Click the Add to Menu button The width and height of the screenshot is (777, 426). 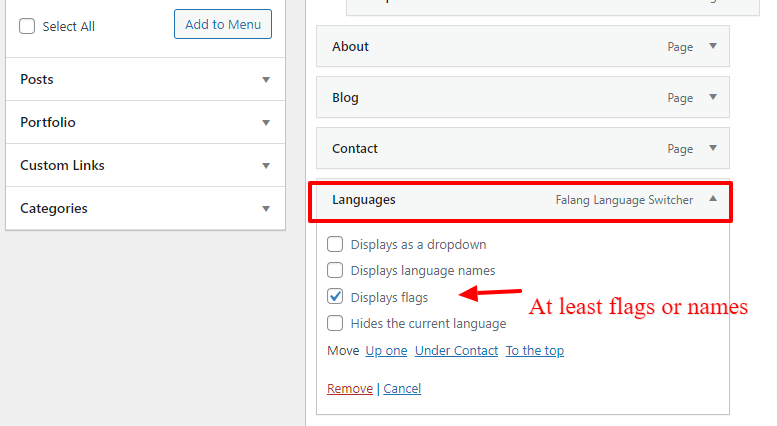223,24
